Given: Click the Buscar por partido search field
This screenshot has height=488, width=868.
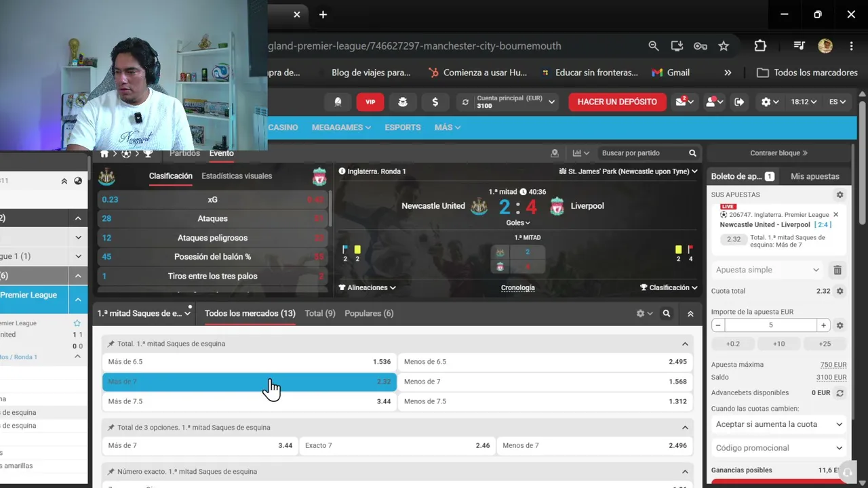Looking at the screenshot, I should pyautogui.click(x=643, y=153).
